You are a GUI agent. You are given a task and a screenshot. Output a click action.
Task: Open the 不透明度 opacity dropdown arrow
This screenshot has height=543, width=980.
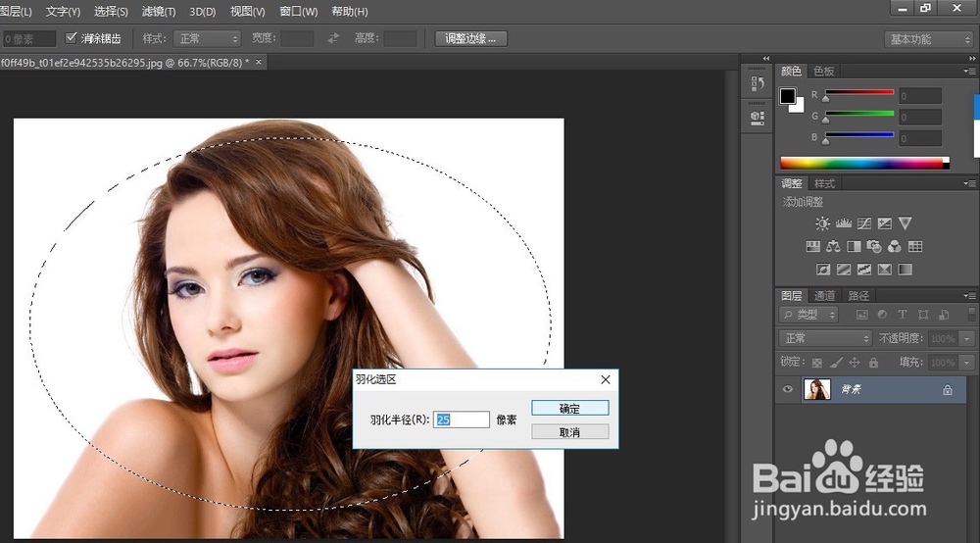tap(967, 339)
